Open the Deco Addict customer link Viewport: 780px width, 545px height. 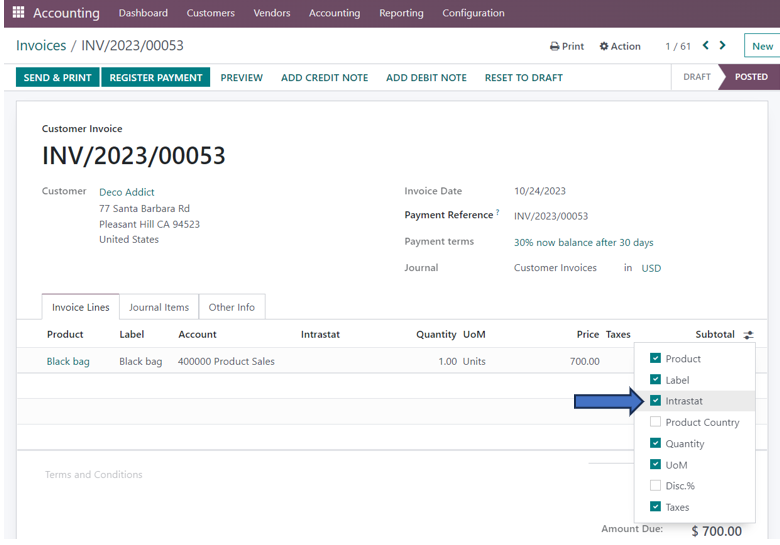click(x=127, y=192)
